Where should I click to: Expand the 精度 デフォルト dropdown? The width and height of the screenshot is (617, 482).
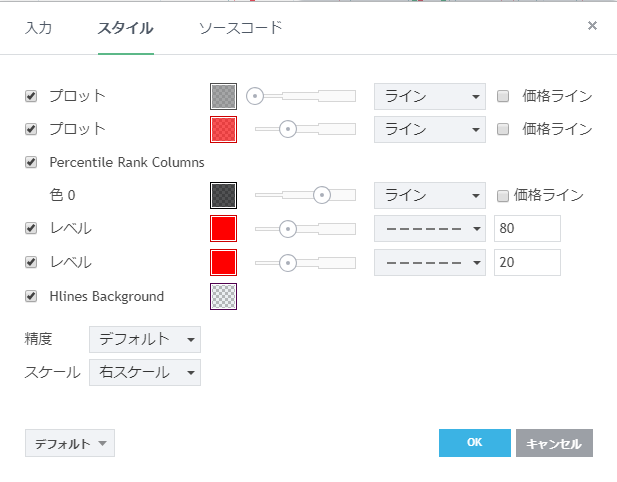coord(145,339)
